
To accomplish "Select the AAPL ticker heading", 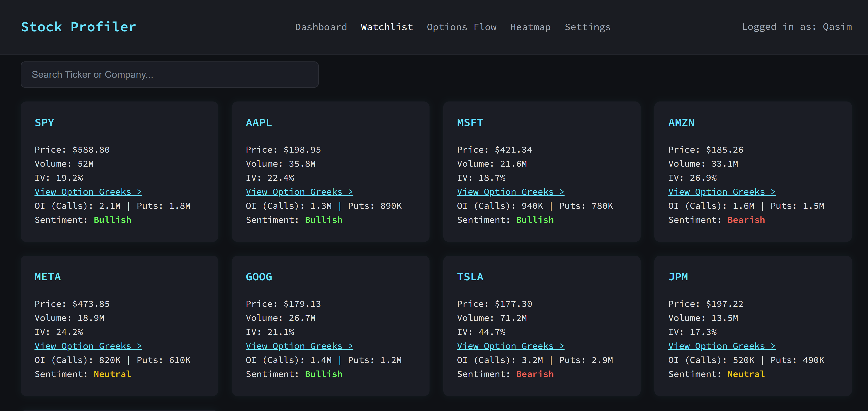I will click(x=259, y=123).
